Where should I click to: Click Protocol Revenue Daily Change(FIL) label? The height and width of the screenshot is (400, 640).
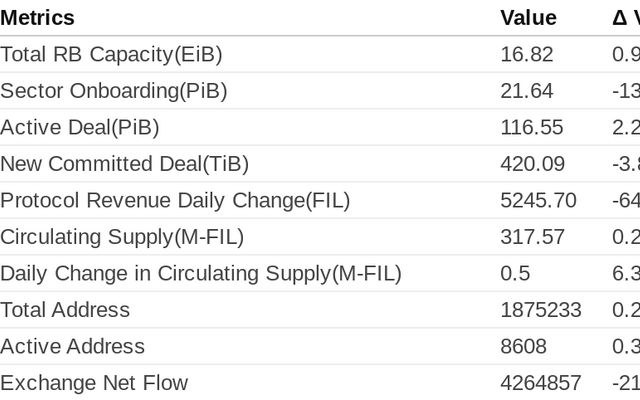pyautogui.click(x=175, y=200)
